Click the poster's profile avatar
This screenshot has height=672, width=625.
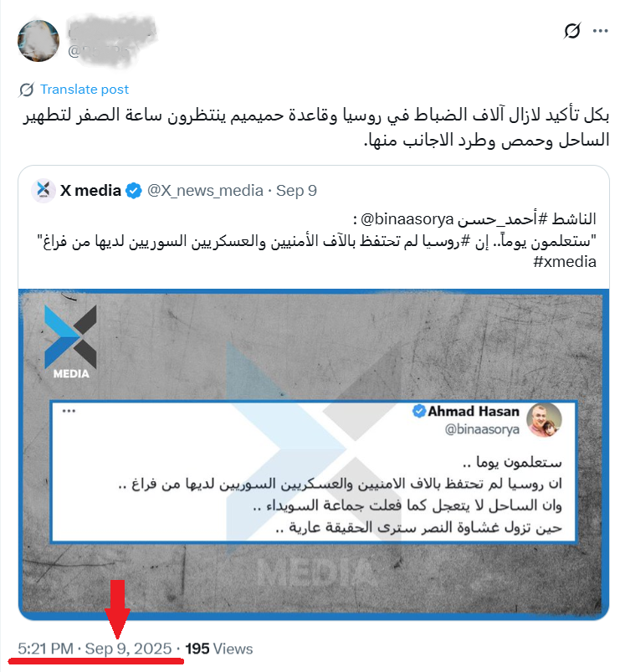[38, 41]
